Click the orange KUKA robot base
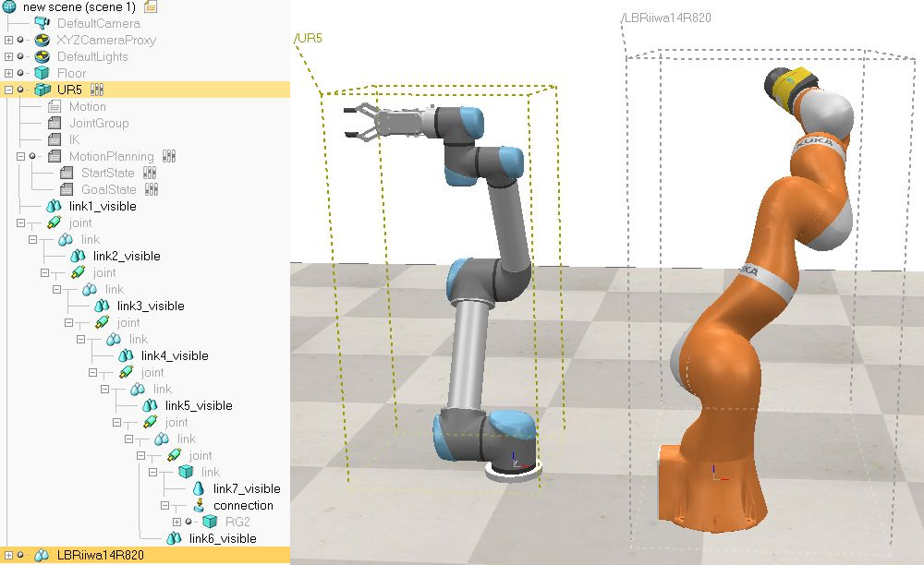Screen dimensions: 924x565 pos(713,488)
